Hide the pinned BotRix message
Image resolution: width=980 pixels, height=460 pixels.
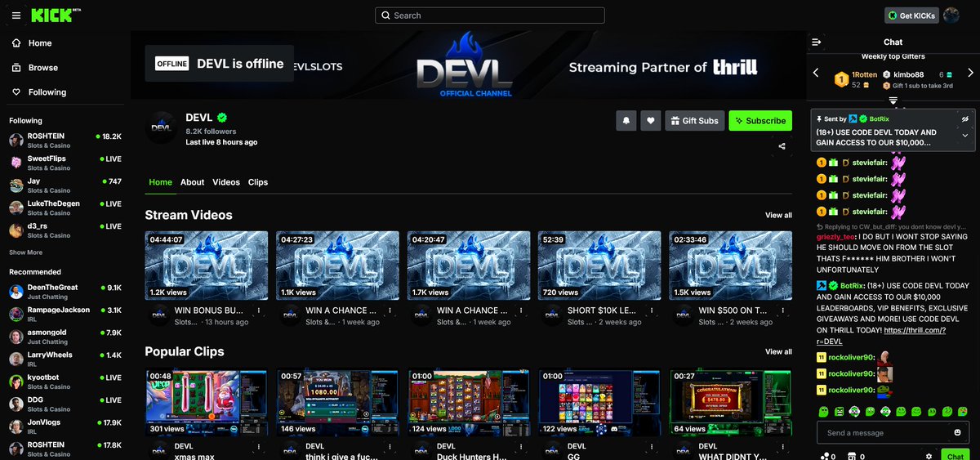pos(964,118)
